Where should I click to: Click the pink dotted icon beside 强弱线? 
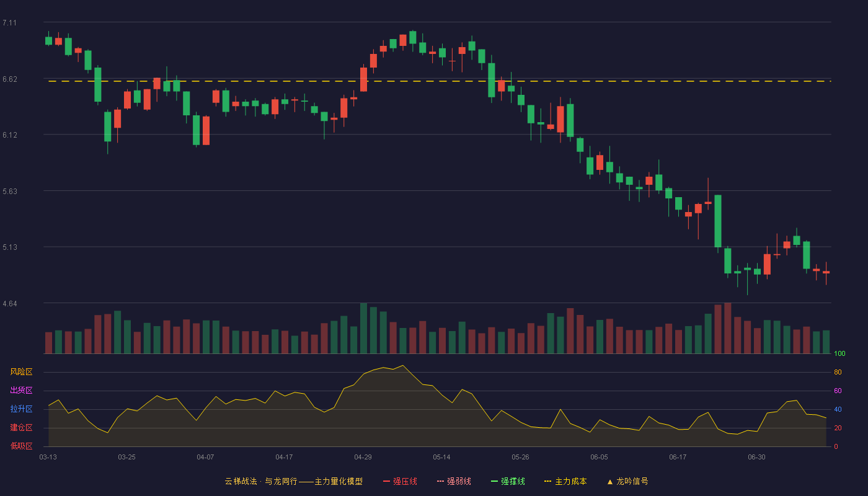pyautogui.click(x=440, y=481)
